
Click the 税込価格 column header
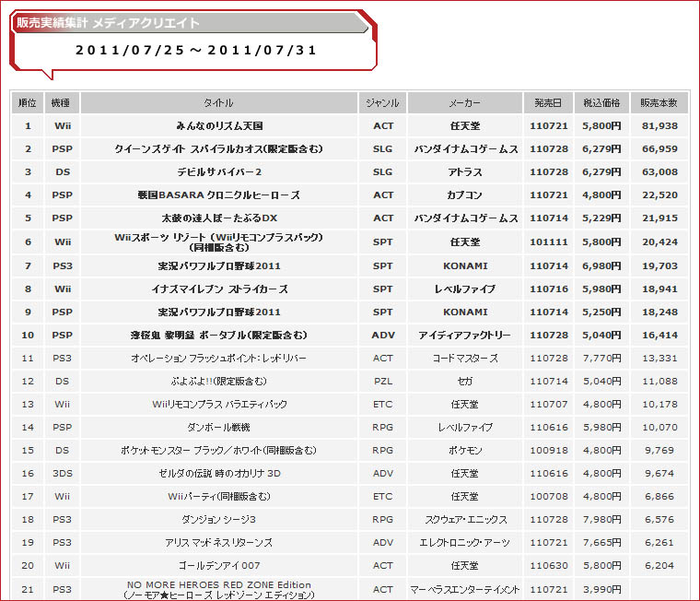(601, 102)
